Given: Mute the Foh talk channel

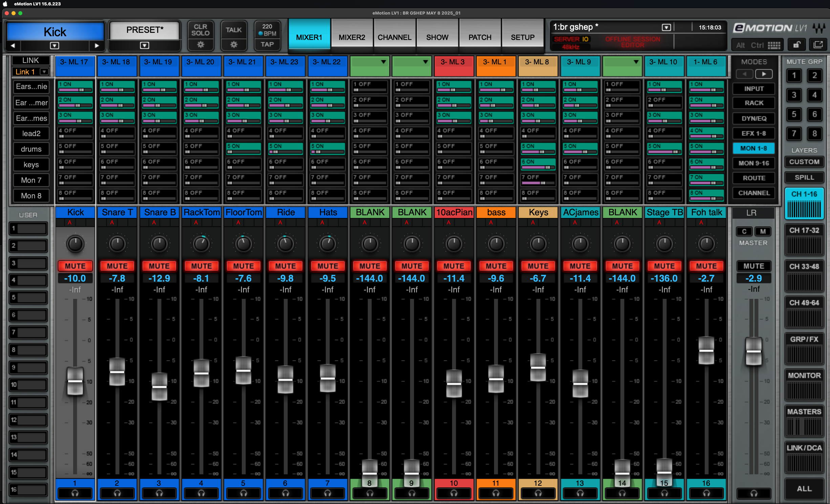Looking at the screenshot, I should point(706,266).
